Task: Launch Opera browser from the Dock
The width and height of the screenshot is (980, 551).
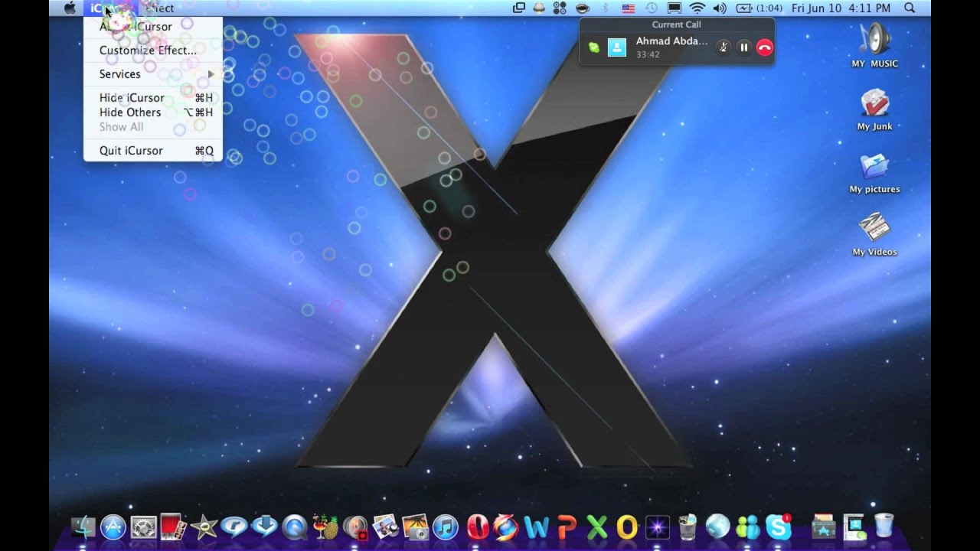Action: pyautogui.click(x=478, y=527)
